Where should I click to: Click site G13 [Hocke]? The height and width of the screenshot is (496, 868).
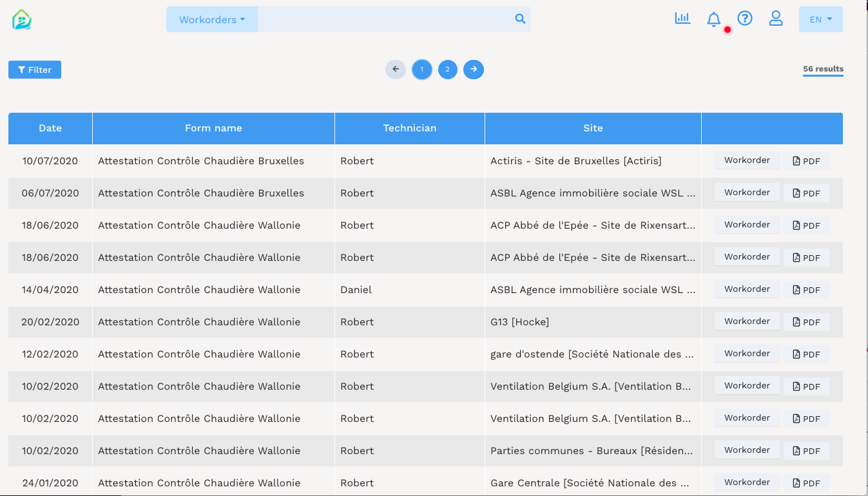click(x=520, y=322)
